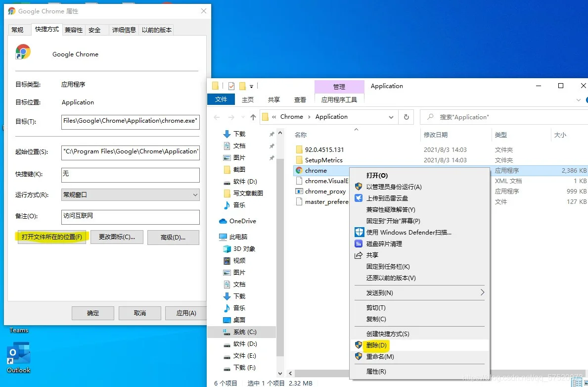Select the SetupMetrics folder icon

[299, 160]
